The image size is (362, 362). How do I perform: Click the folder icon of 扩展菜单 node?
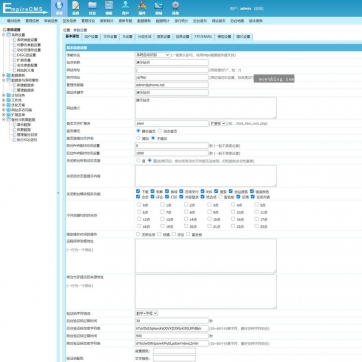9,114
